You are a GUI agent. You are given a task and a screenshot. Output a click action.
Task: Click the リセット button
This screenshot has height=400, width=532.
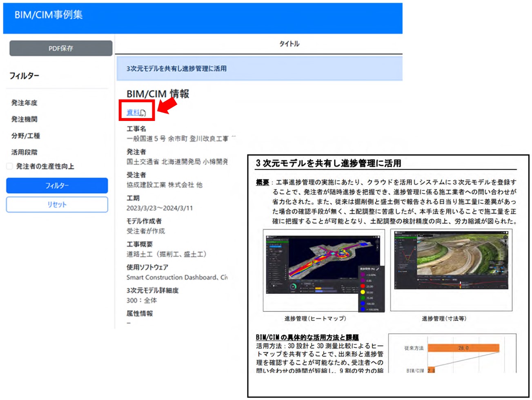click(57, 205)
